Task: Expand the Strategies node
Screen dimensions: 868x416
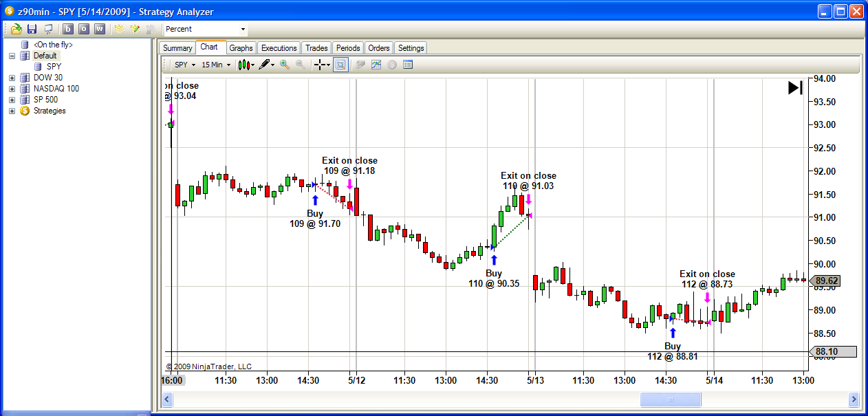Action: click(x=12, y=111)
